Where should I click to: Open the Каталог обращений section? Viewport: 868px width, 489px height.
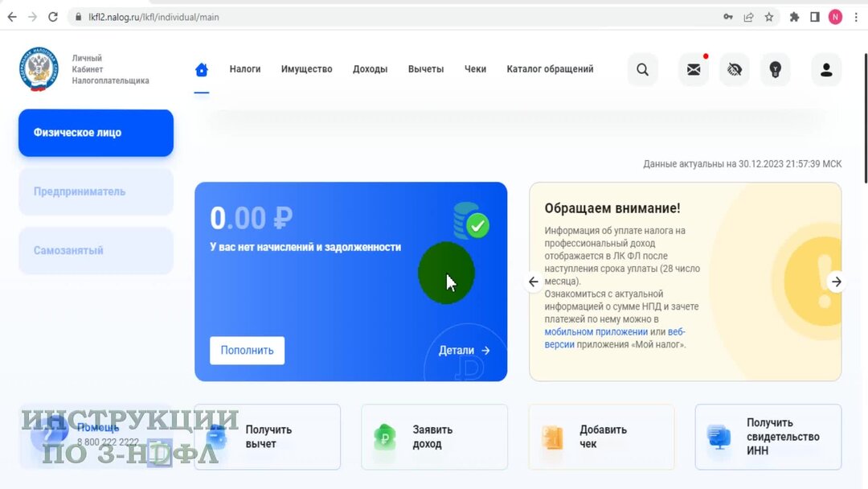pyautogui.click(x=550, y=69)
